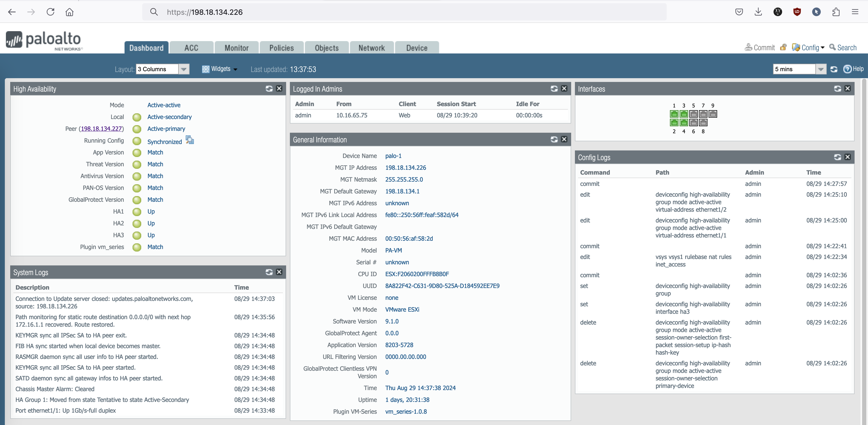Open the Layout 3 Columns dropdown
This screenshot has height=425, width=868.
[x=184, y=69]
